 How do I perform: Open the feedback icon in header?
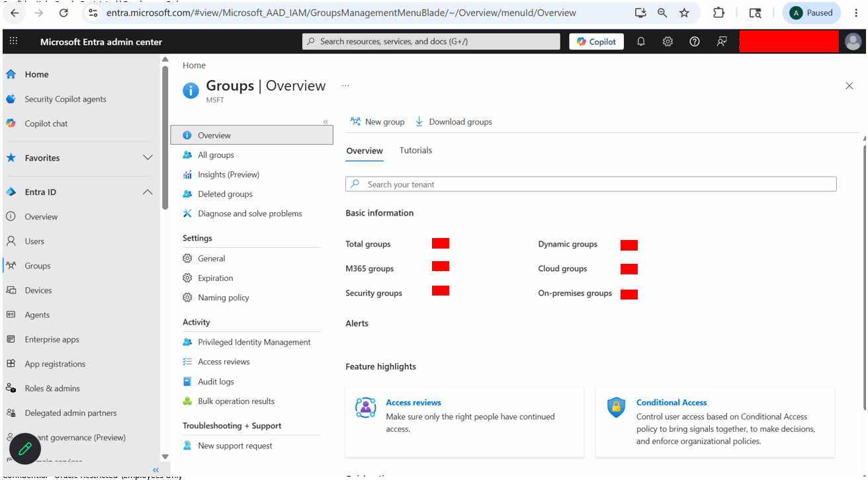722,42
